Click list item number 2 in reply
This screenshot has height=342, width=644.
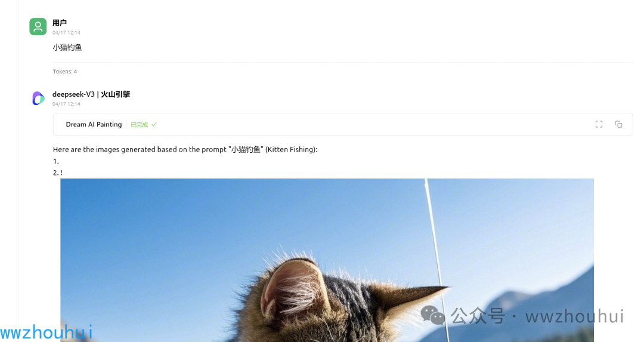(x=57, y=172)
